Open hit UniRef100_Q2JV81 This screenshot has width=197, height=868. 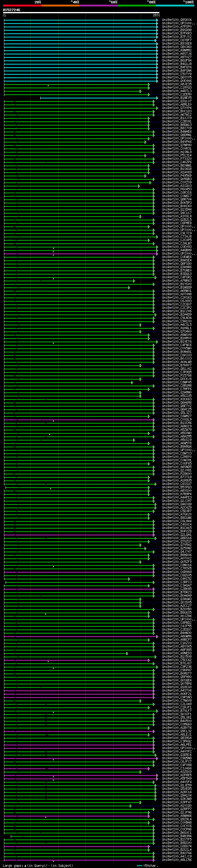pyautogui.click(x=177, y=470)
